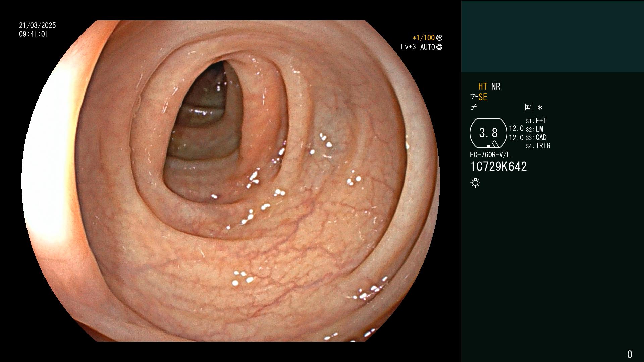Viewport: 644px width, 362px height.
Task: Click the shutter speed wheel icon after 1/100
Action: tap(439, 38)
